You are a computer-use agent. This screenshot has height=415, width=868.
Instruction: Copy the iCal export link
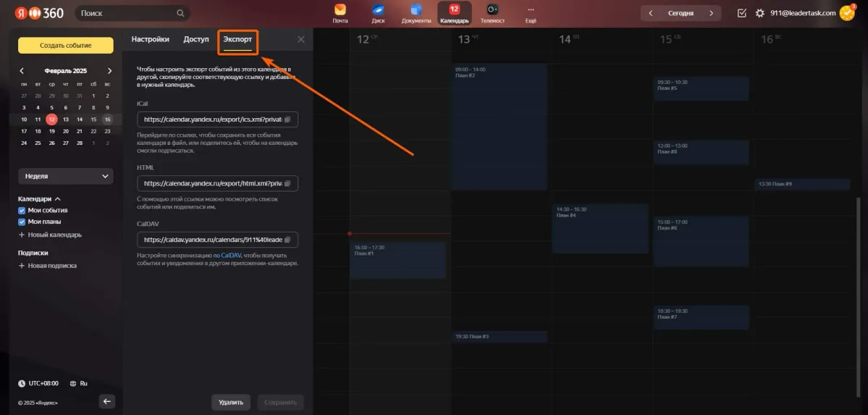click(287, 120)
